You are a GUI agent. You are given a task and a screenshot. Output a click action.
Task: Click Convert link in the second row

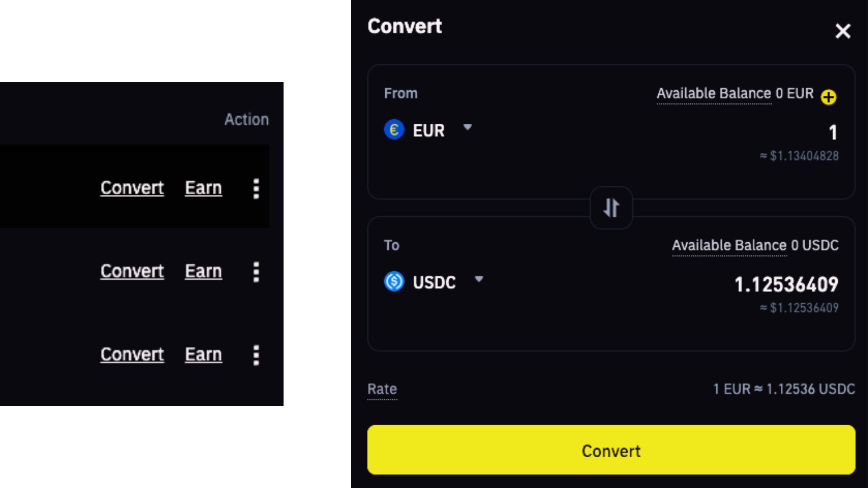[132, 271]
